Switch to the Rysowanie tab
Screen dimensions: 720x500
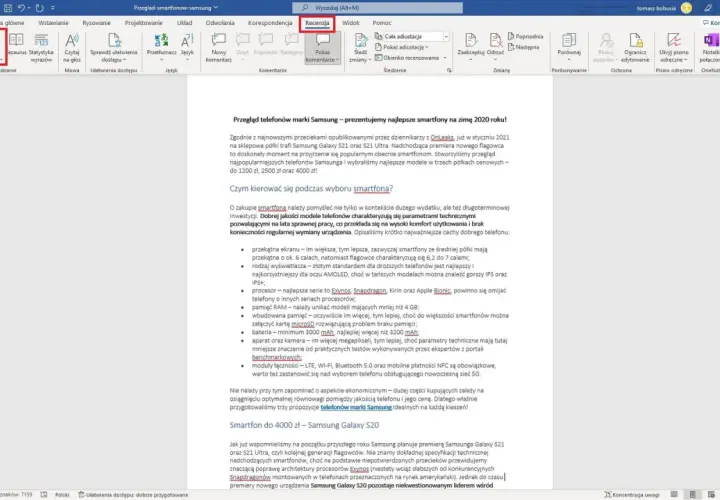click(96, 22)
